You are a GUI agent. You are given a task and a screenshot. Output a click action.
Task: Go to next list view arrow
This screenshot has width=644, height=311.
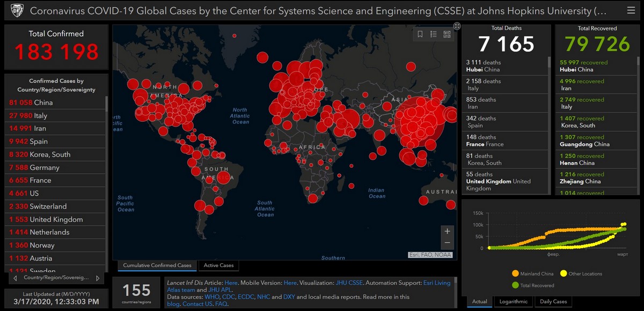tap(97, 278)
